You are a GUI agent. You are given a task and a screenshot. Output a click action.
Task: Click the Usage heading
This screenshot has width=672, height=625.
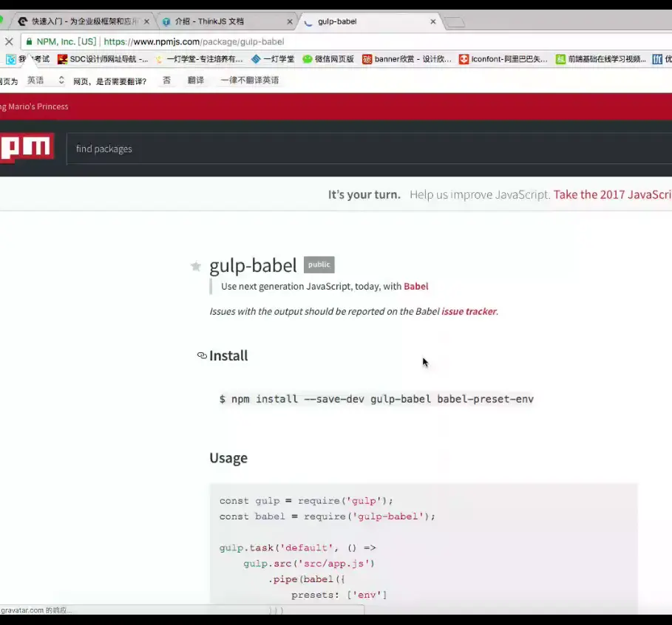(x=228, y=458)
